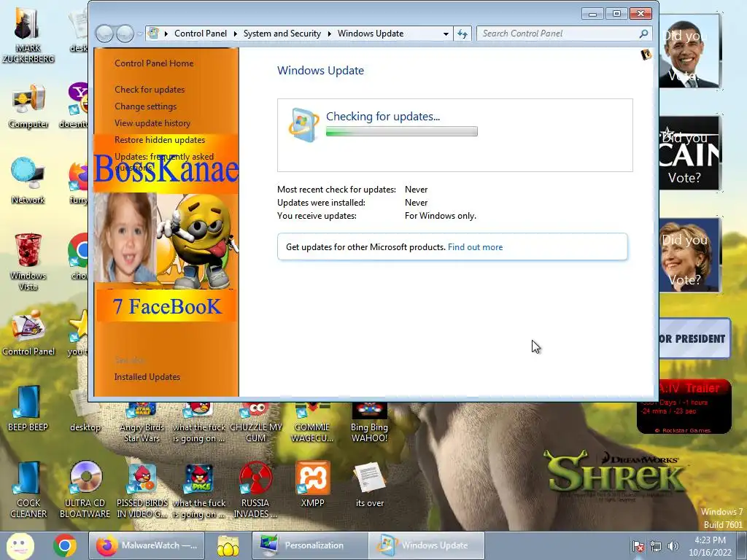Open Change settings link
The height and width of the screenshot is (560, 747).
tap(145, 106)
